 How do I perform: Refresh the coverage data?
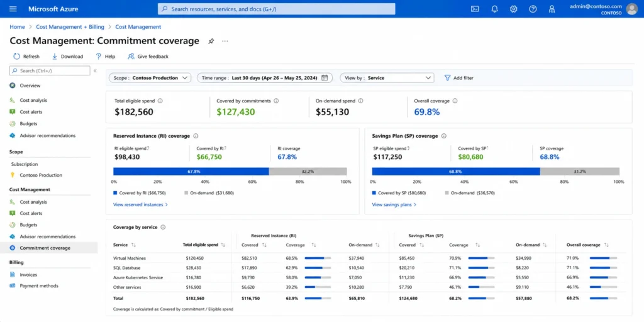pyautogui.click(x=26, y=56)
